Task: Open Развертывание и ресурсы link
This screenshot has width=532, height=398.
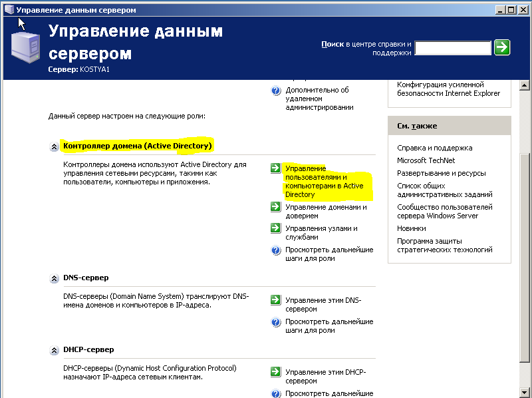Action: (x=441, y=173)
